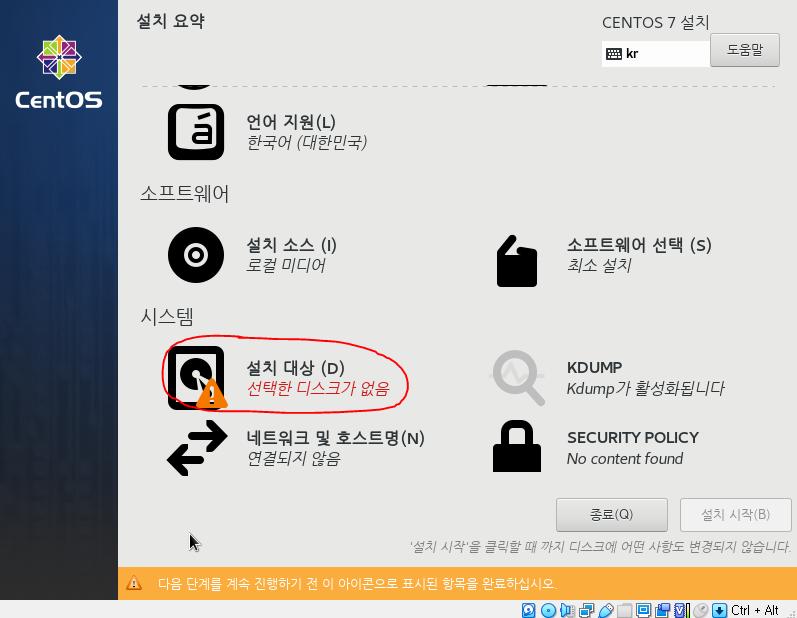
Task: Click the 최소 설치 status text
Action: 599,265
